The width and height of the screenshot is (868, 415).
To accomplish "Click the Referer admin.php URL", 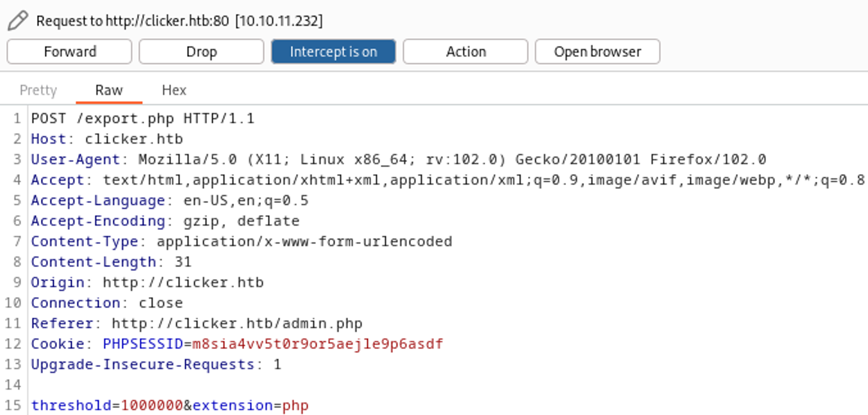I will (x=237, y=324).
